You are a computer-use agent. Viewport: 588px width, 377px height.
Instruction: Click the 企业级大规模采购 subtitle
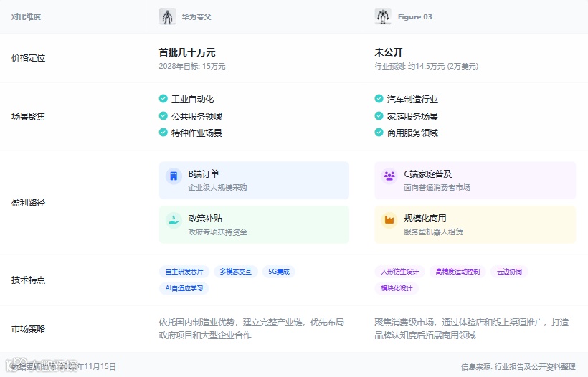[x=217, y=187]
